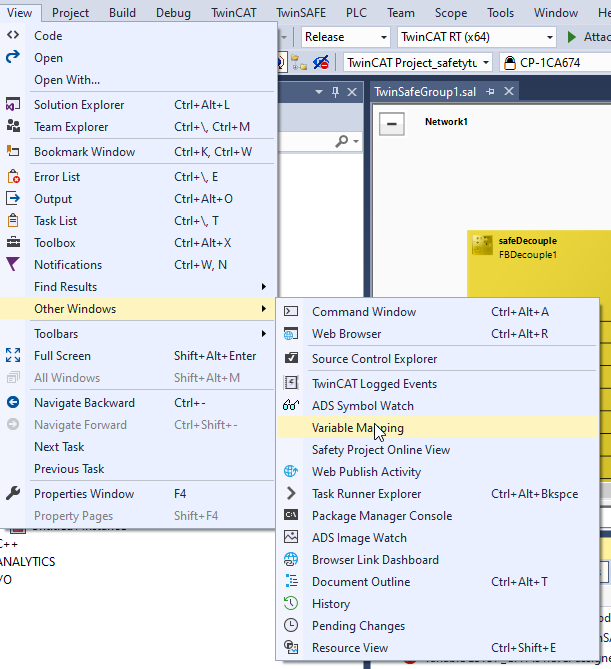This screenshot has width=611, height=669.
Task: Click the Source Control Explorer icon
Action: tap(291, 358)
